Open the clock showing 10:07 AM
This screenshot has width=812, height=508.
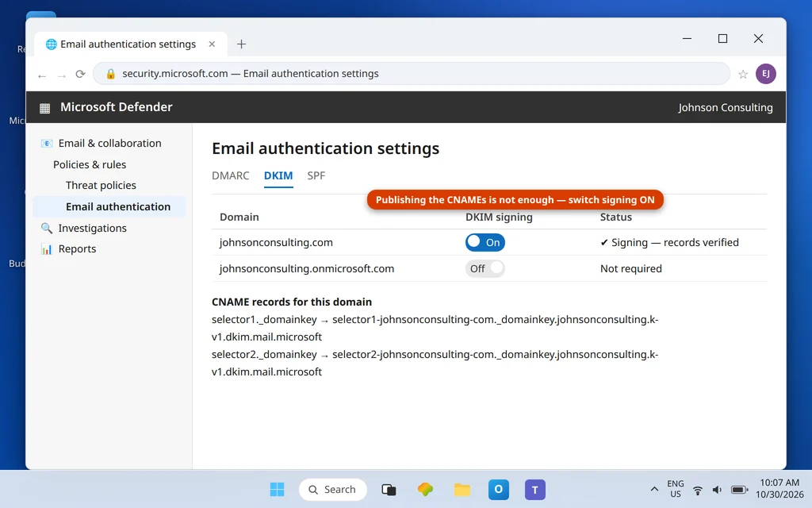click(779, 489)
